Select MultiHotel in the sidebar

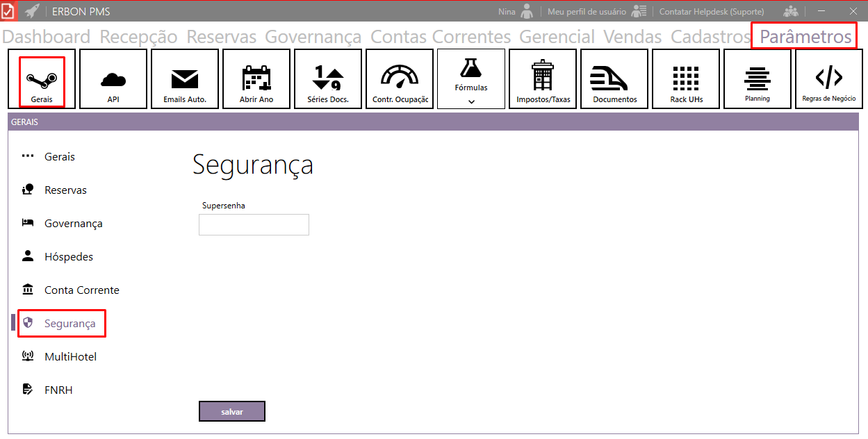pyautogui.click(x=70, y=357)
